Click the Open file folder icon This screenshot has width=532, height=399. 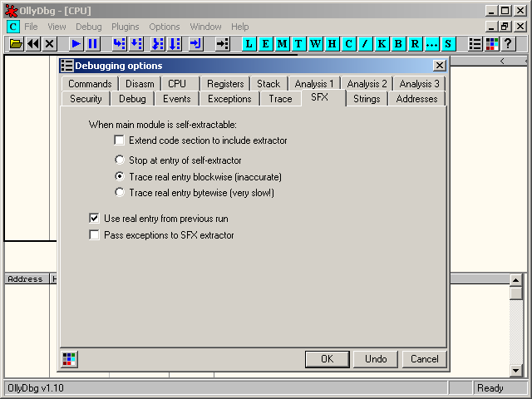[x=16, y=44]
